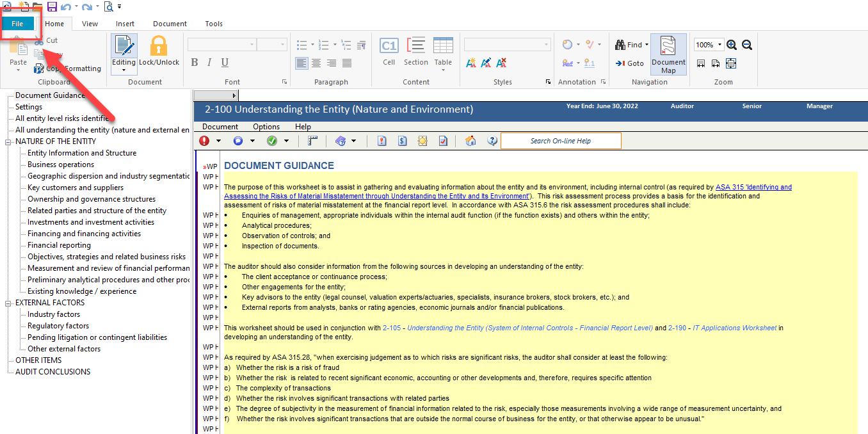Select AUDIT CONCLUSIONS in document map
The width and height of the screenshot is (868, 434).
(x=53, y=372)
